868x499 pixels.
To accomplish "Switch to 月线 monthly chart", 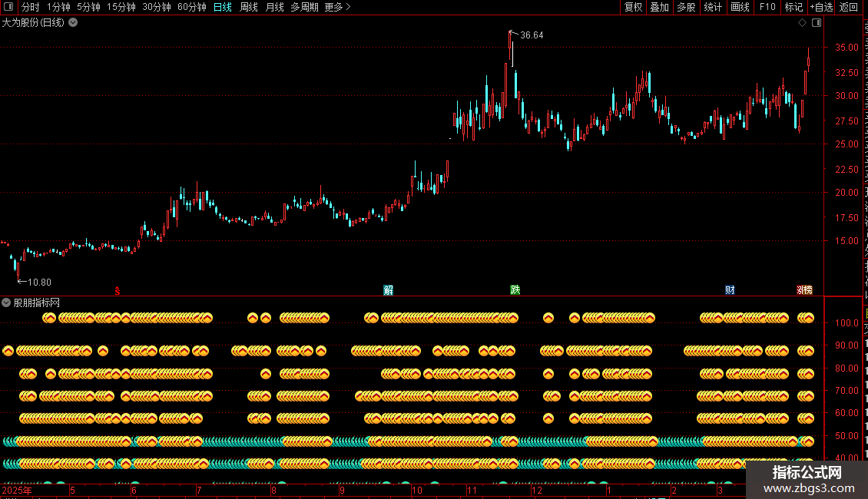I will [x=274, y=7].
